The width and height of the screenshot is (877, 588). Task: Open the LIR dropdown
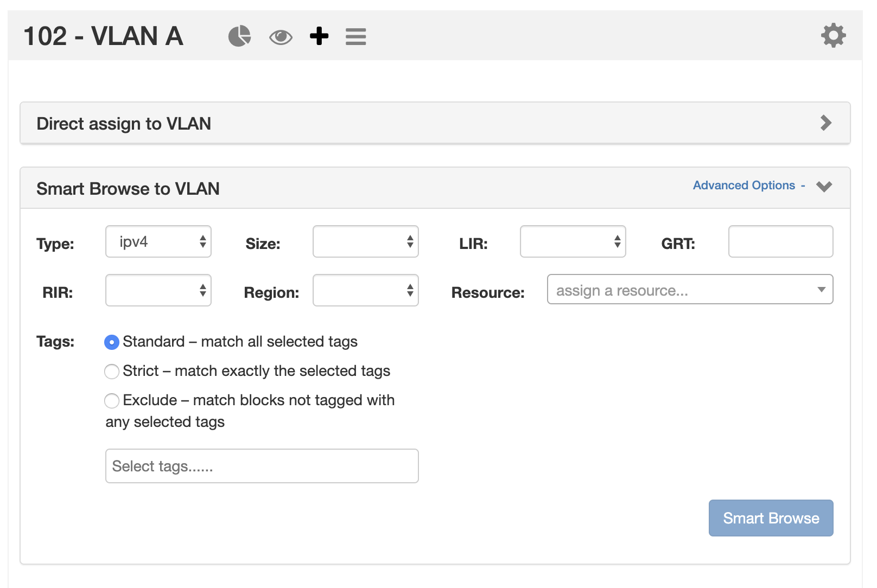pos(573,242)
